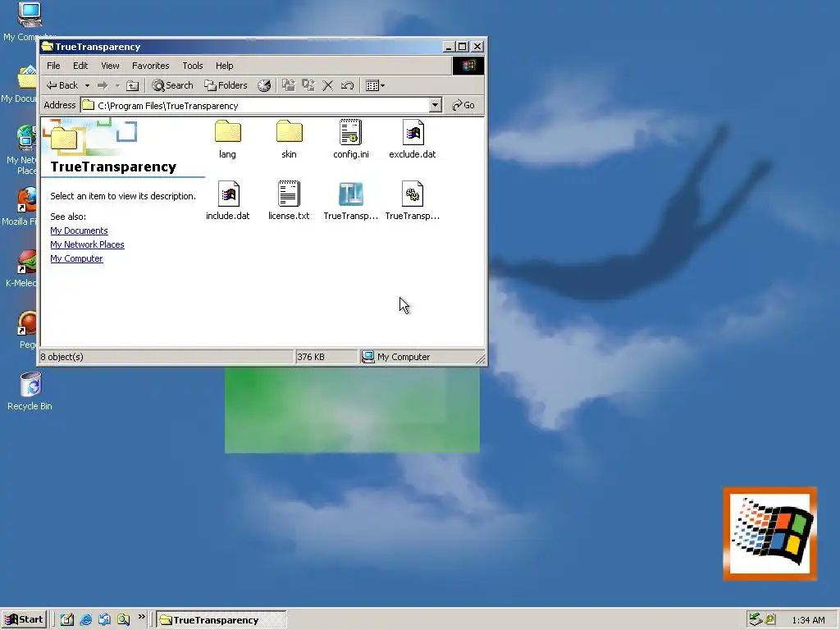
Task: Toggle the Folders pane
Action: coord(226,85)
